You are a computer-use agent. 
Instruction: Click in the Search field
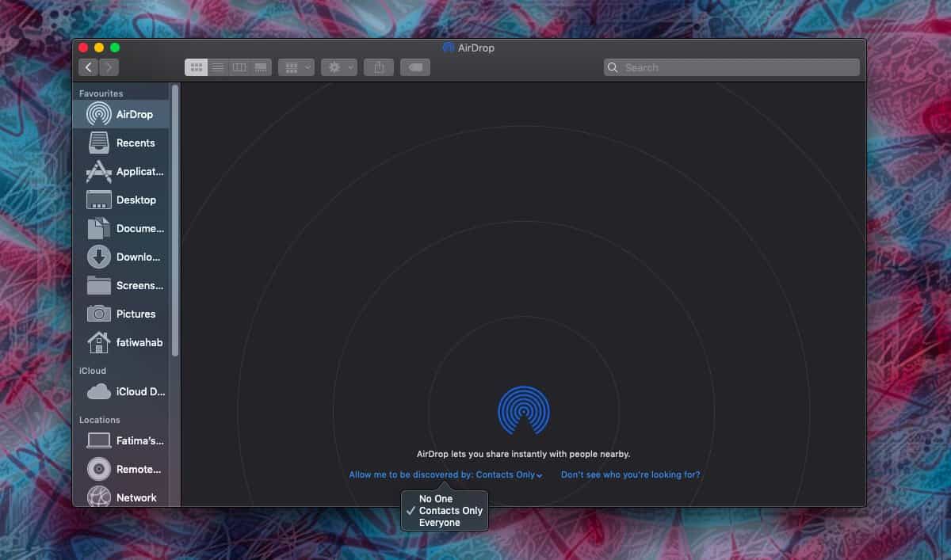pos(731,67)
